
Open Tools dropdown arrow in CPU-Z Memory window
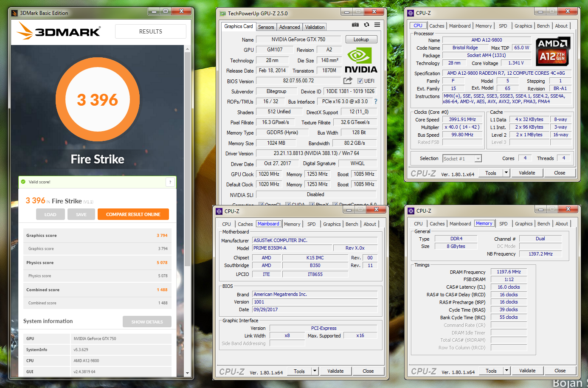pyautogui.click(x=506, y=371)
